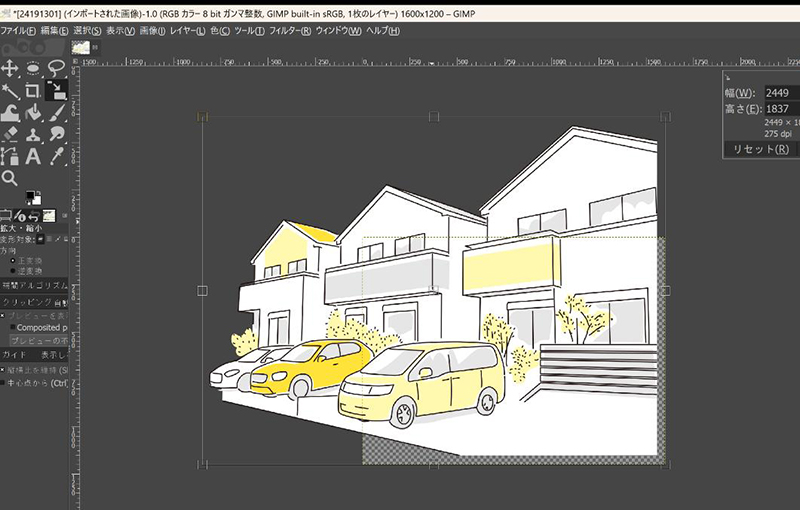Click the 幅(W) width input field
This screenshot has width=800, height=510.
click(x=780, y=92)
